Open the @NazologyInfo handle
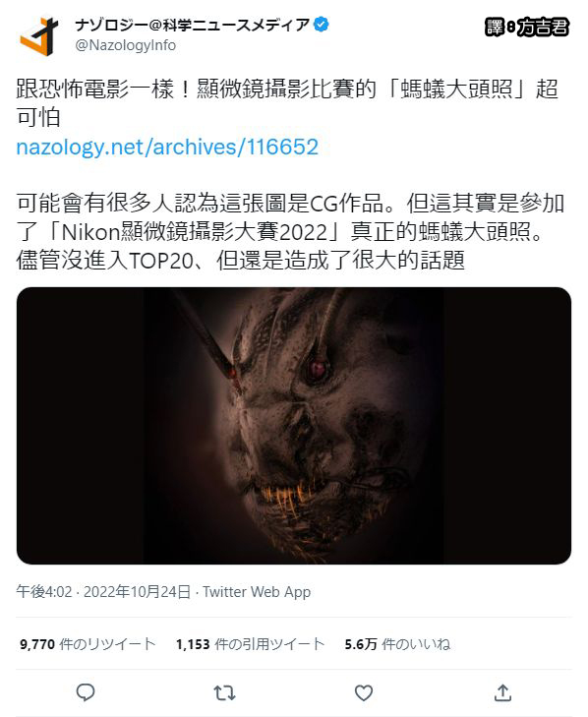The height and width of the screenshot is (717, 588). 125,45
